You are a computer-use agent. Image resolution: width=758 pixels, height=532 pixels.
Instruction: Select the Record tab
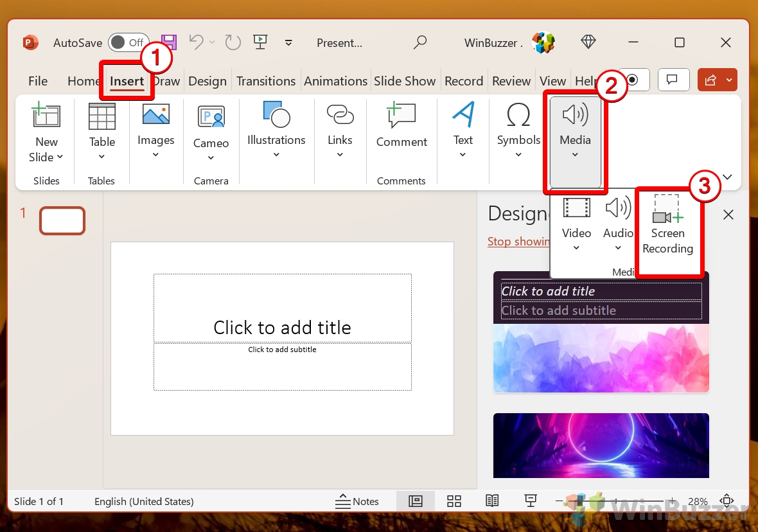pyautogui.click(x=464, y=81)
